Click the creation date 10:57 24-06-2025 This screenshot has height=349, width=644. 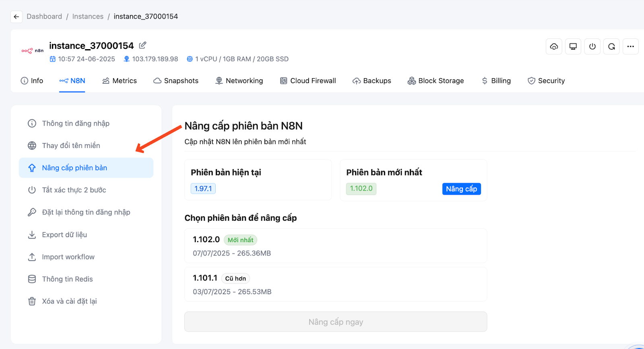point(87,59)
